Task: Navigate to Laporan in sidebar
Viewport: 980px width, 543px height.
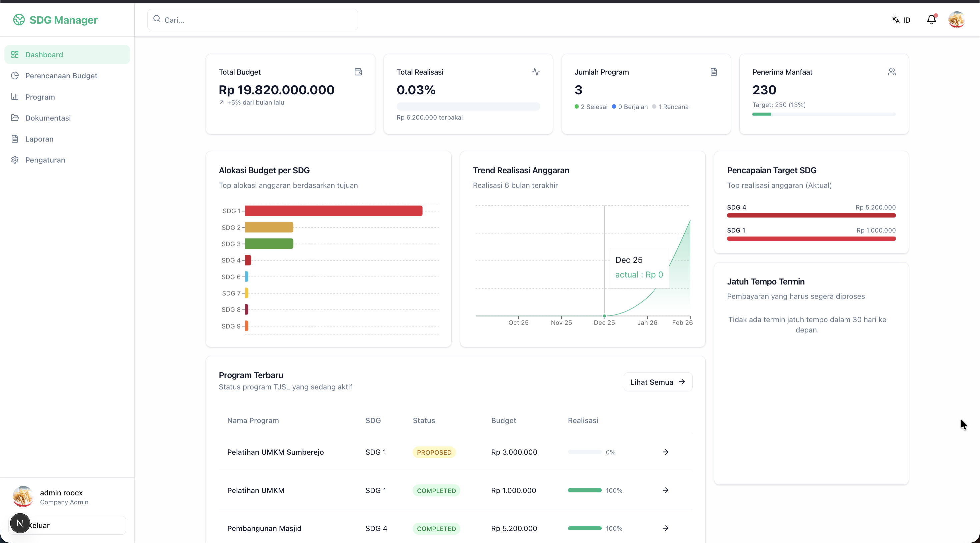Action: pos(39,139)
